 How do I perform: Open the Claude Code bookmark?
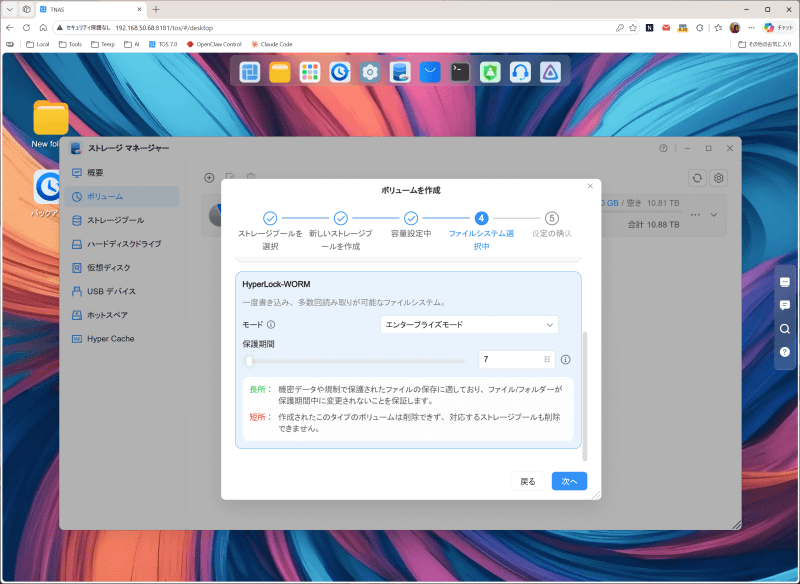click(271, 44)
